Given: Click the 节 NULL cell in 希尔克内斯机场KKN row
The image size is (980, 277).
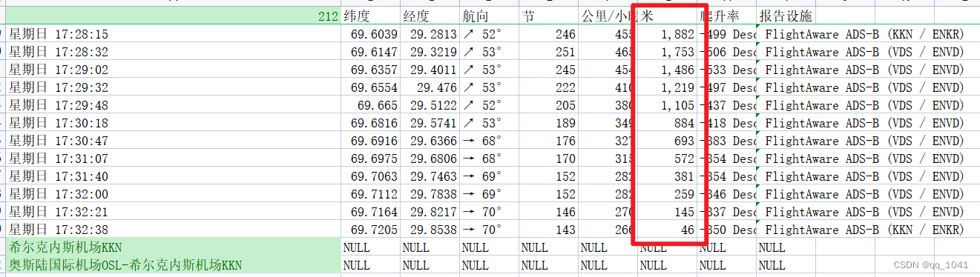Looking at the screenshot, I should point(549,247).
